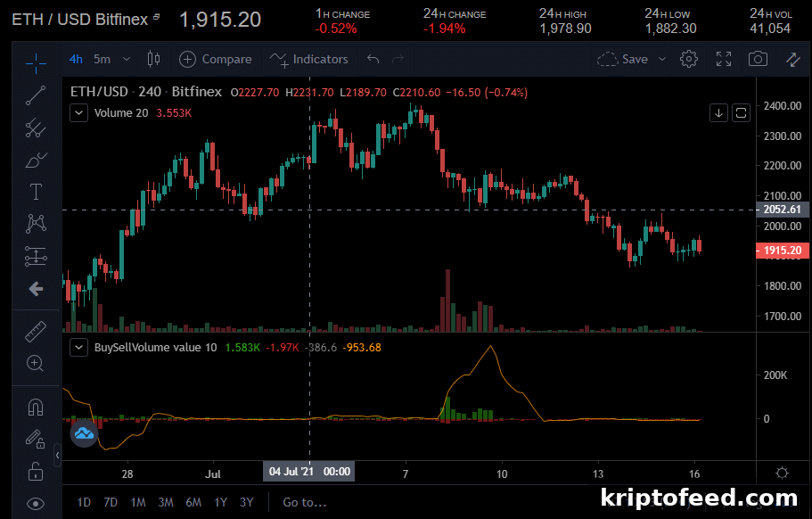The height and width of the screenshot is (519, 812).
Task: Click the diagonal arrows icon at top right
Action: 793,60
